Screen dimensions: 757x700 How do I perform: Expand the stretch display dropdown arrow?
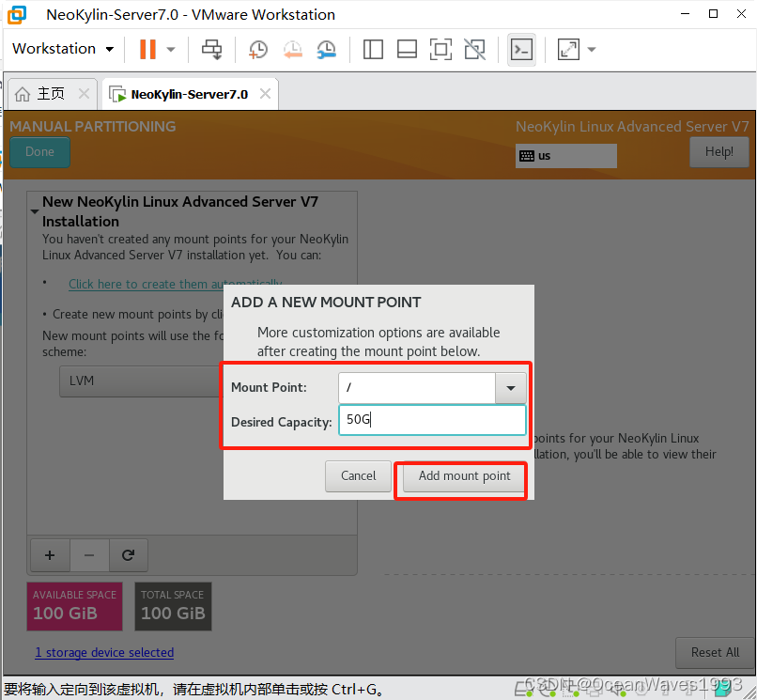pyautogui.click(x=592, y=49)
